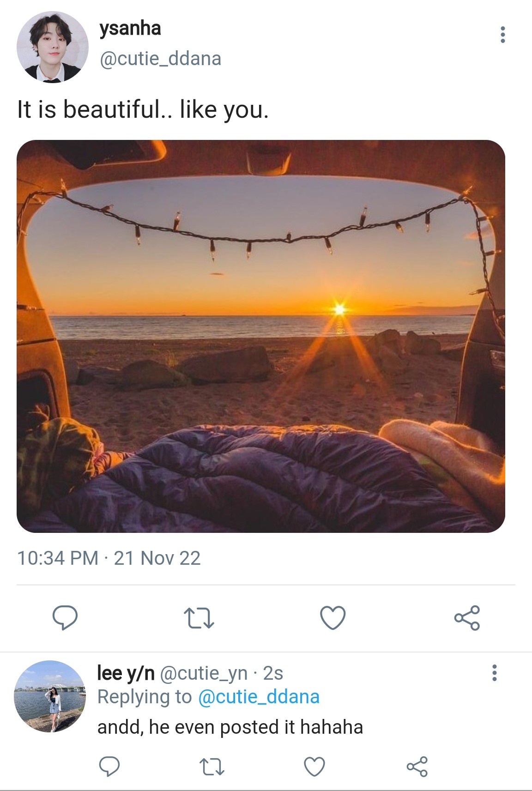Screen dimensions: 532x791
Task: Open more options for ysanha's tweet
Action: 502,35
